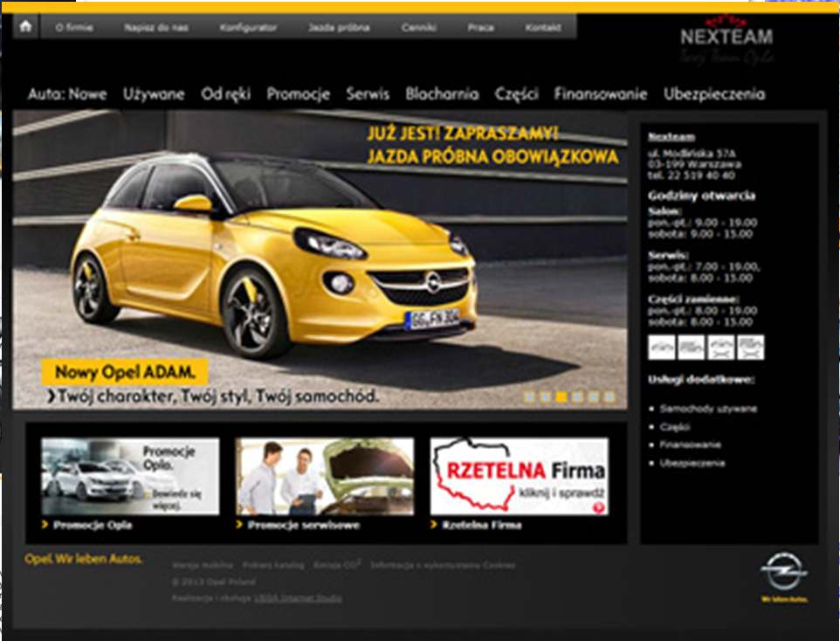The image size is (840, 641).
Task: Go to the home page icon
Action: (x=25, y=27)
